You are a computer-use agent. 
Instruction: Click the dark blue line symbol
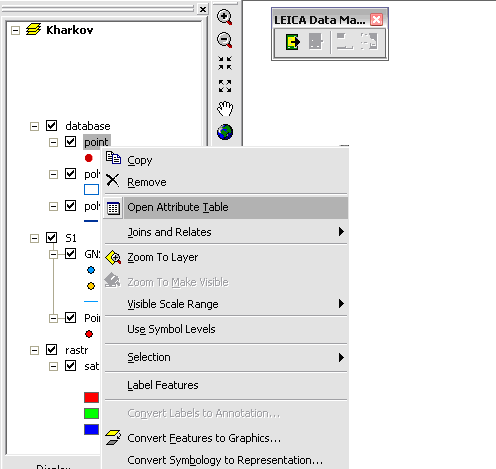tap(91, 221)
